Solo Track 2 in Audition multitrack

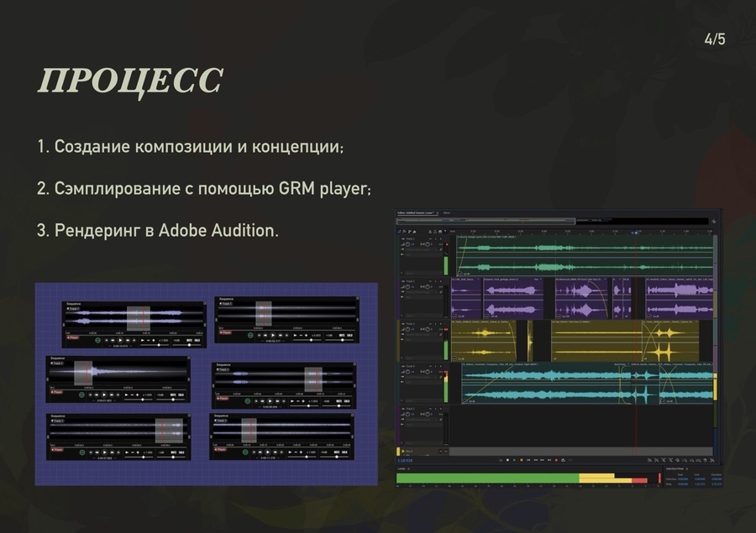point(436,281)
